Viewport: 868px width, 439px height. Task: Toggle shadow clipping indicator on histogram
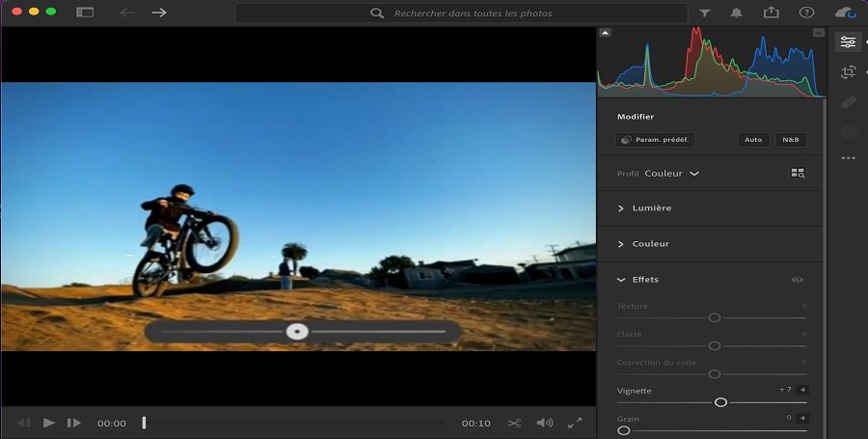click(606, 33)
